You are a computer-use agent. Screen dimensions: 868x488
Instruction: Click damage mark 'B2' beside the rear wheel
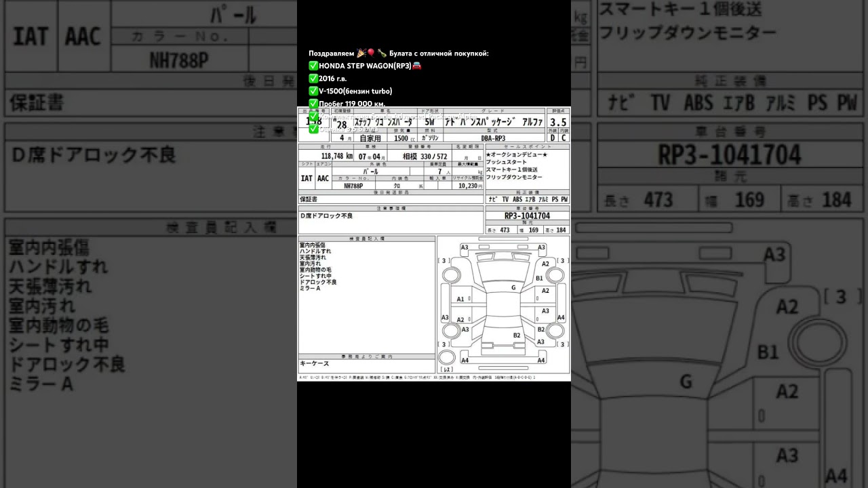(x=540, y=329)
